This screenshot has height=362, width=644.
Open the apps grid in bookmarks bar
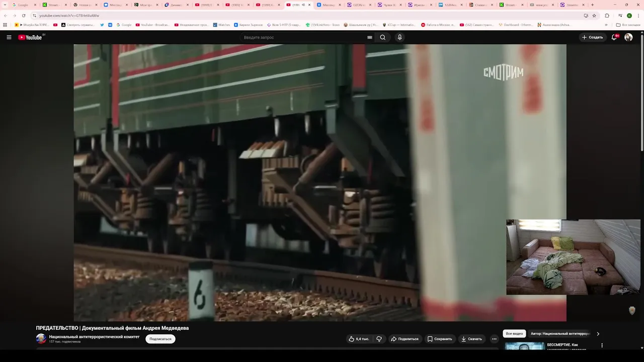click(x=5, y=25)
